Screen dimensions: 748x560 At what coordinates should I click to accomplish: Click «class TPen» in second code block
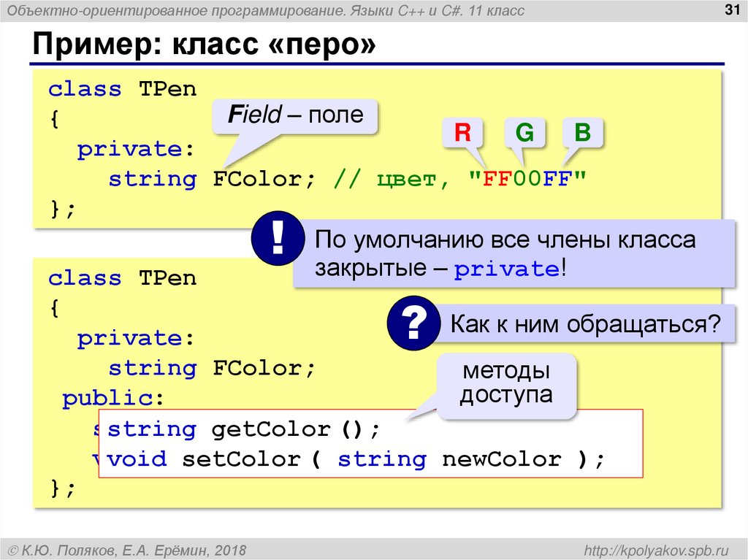point(123,278)
